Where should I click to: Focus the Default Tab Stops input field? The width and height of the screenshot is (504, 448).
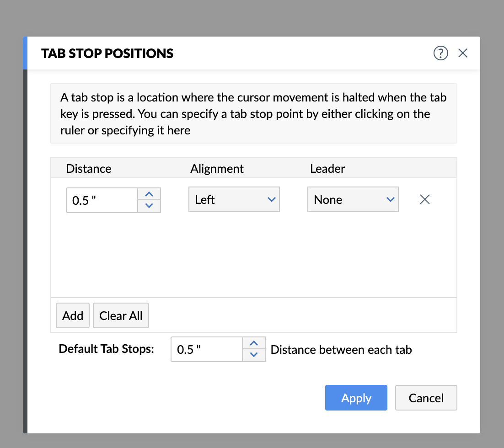click(207, 350)
